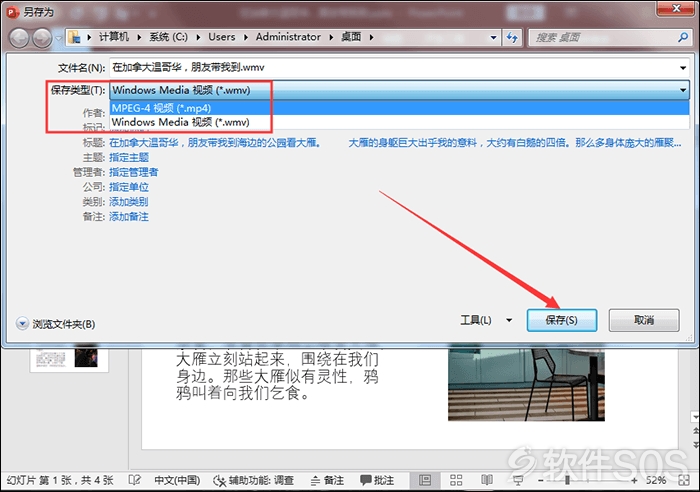The image size is (700, 492).
Task: Click 中文(中国) language in the status bar
Action: tap(177, 480)
